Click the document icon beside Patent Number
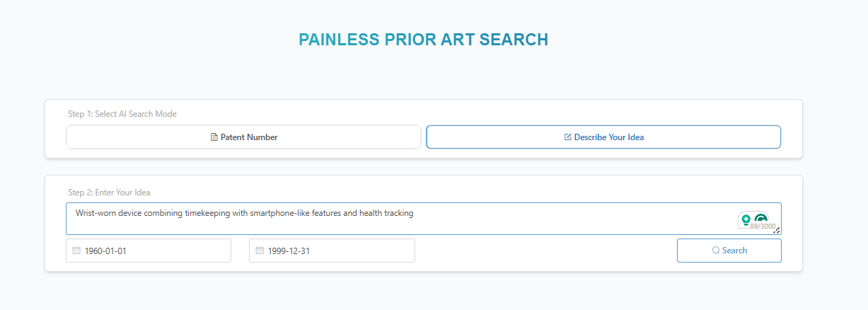Viewport: 868px width, 310px height. coord(214,137)
